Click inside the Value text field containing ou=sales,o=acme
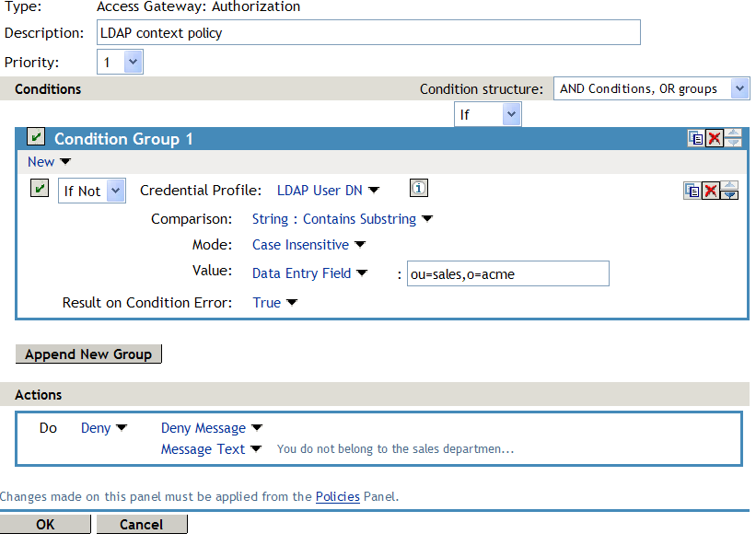Viewport: 756px width, 534px height. [x=507, y=273]
